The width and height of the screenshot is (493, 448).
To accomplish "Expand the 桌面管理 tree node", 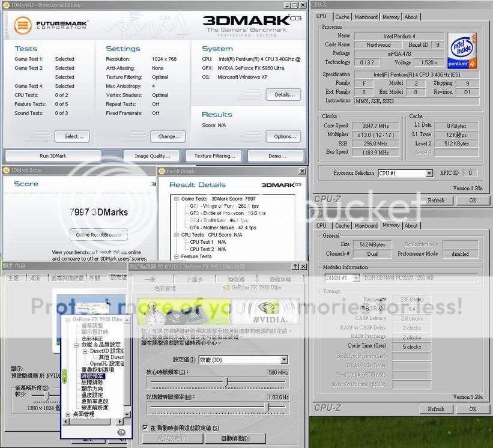I will tap(68, 414).
